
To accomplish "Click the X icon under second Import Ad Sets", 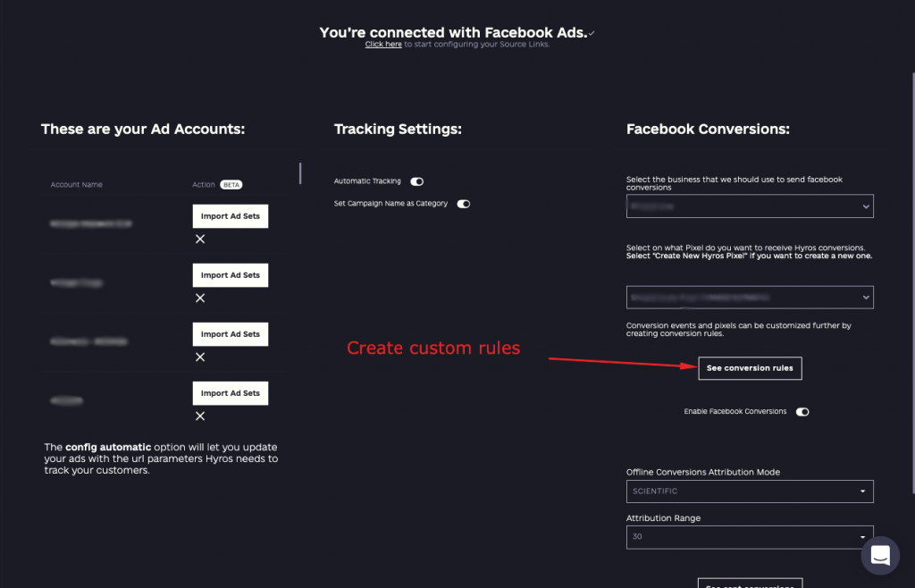I will tap(200, 298).
